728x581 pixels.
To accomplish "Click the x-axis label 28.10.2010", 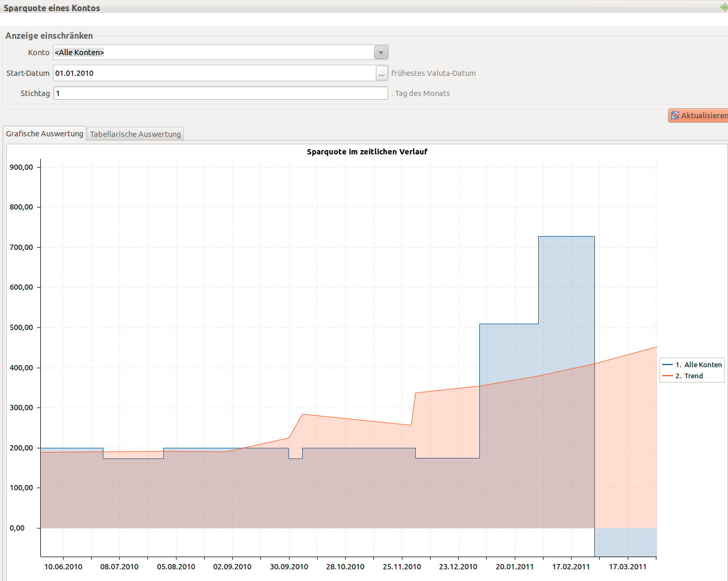I will 345,567.
